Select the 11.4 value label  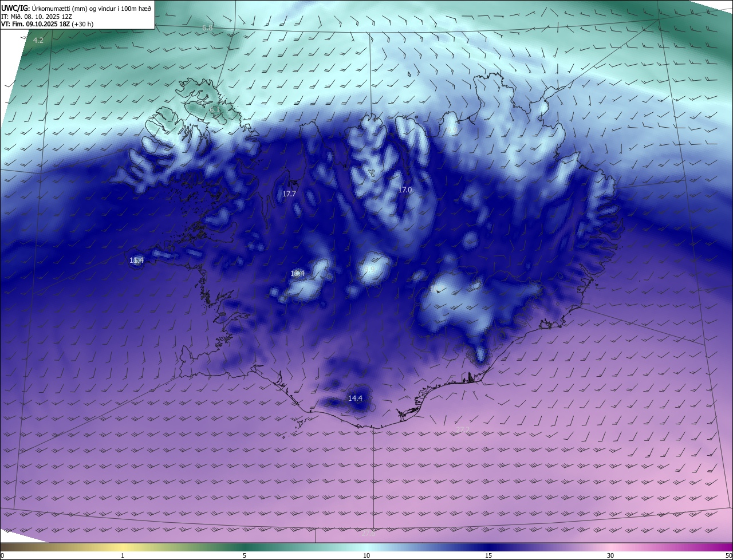click(x=136, y=261)
